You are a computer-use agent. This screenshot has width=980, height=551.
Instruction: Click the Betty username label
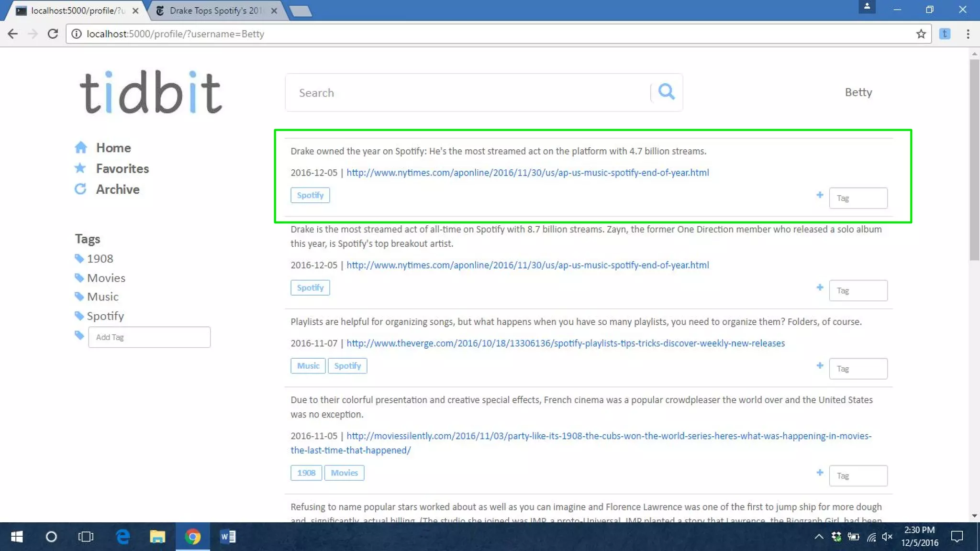click(x=858, y=92)
